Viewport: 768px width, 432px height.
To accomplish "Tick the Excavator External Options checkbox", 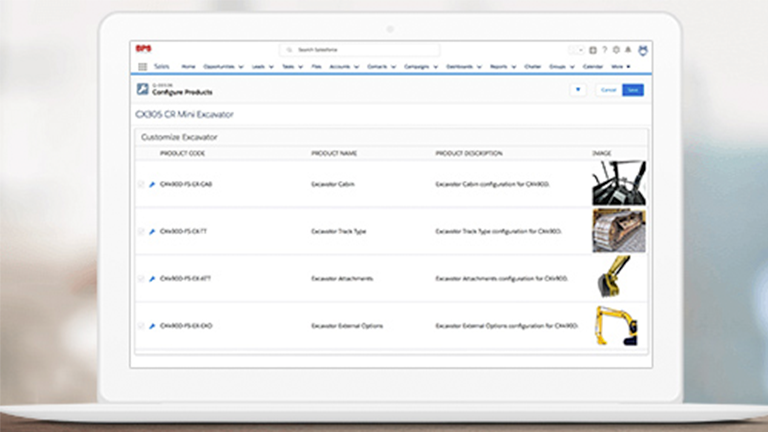I will pyautogui.click(x=141, y=326).
